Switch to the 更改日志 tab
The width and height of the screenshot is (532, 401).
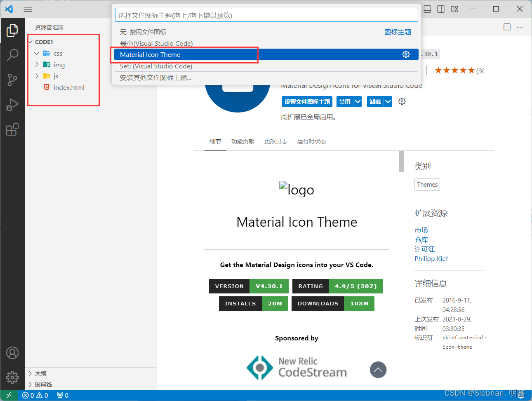click(275, 141)
